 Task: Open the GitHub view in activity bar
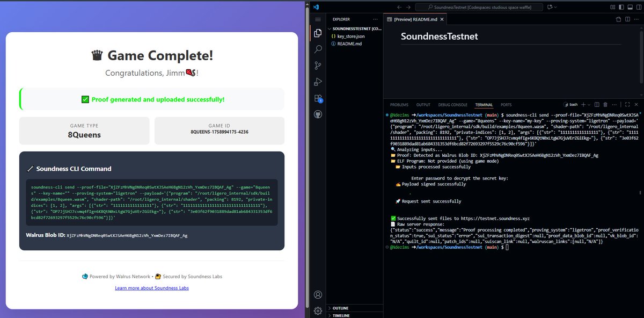318,114
